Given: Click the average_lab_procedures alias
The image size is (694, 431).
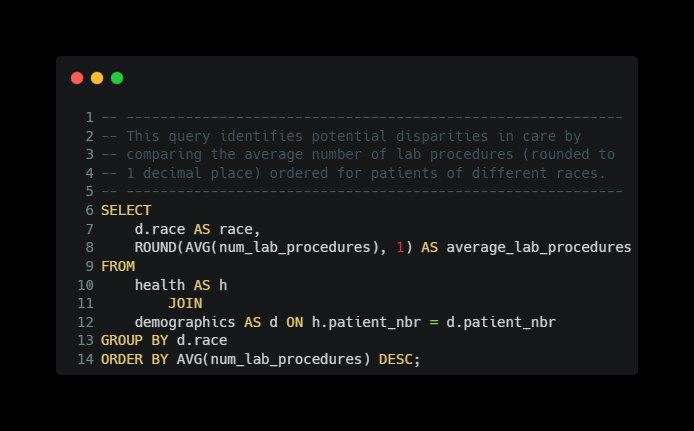Looking at the screenshot, I should [539, 247].
